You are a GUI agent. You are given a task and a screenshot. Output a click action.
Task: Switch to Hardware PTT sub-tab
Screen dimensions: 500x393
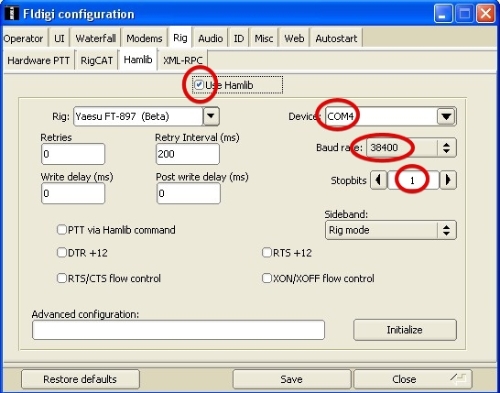(39, 60)
